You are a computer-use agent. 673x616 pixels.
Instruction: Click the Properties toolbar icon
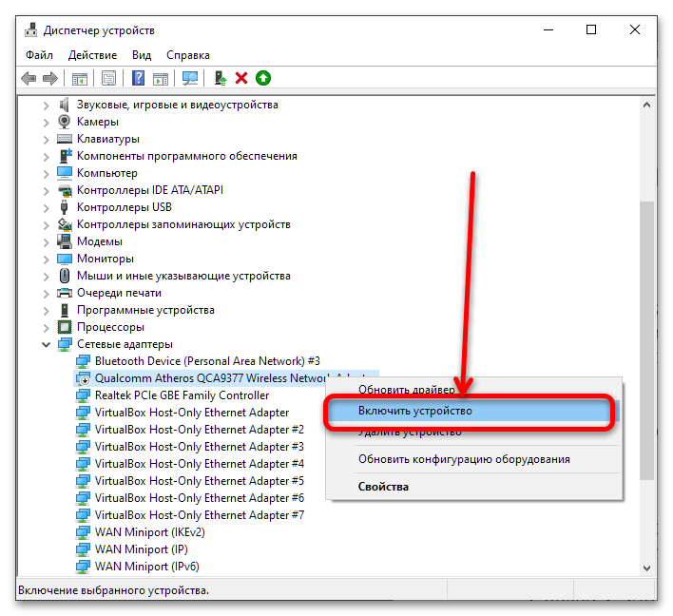[108, 79]
